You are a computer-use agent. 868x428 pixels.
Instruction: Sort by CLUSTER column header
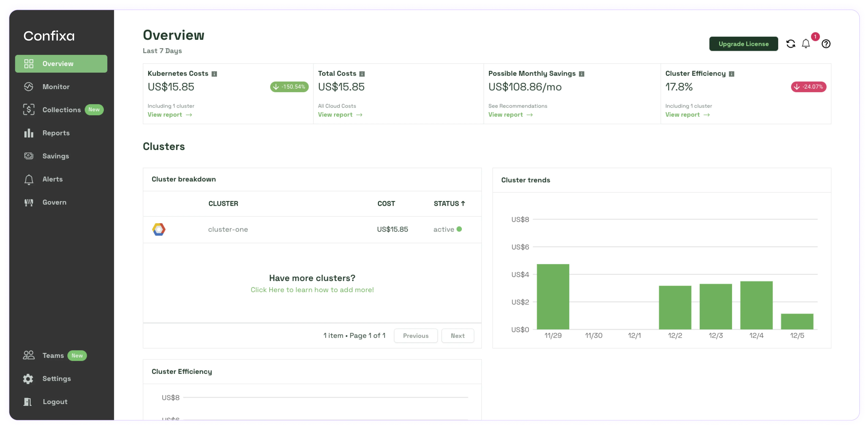tap(223, 203)
